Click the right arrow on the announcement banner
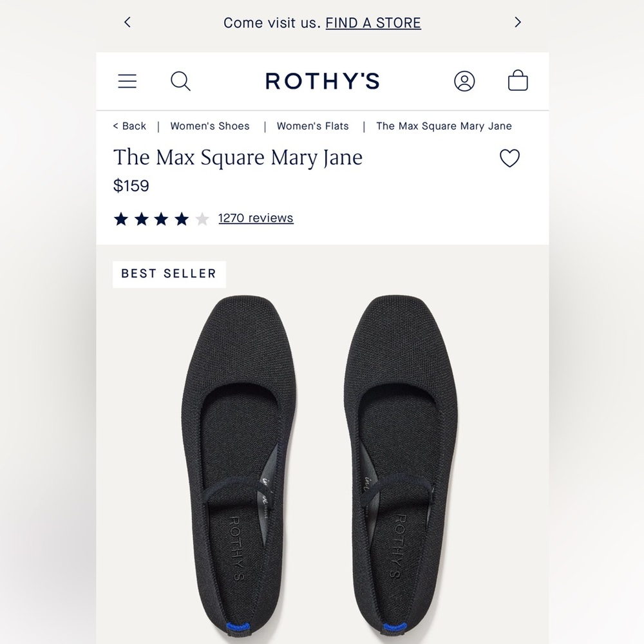Viewport: 644px width, 644px height. 517,22
